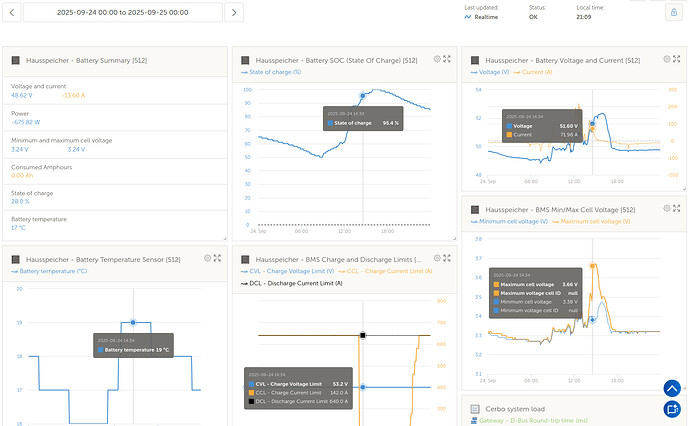This screenshot has width=690, height=426.
Task: Advance to next date range with right chevron
Action: [234, 12]
